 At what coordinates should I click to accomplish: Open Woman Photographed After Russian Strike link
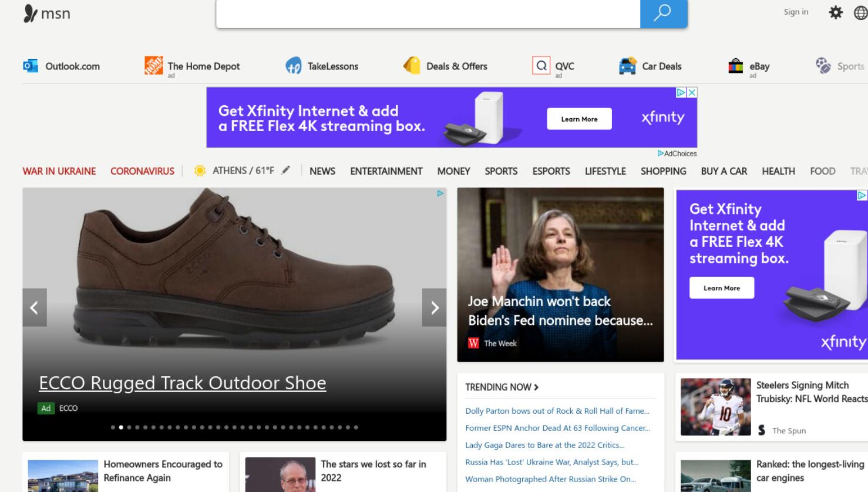(x=551, y=479)
